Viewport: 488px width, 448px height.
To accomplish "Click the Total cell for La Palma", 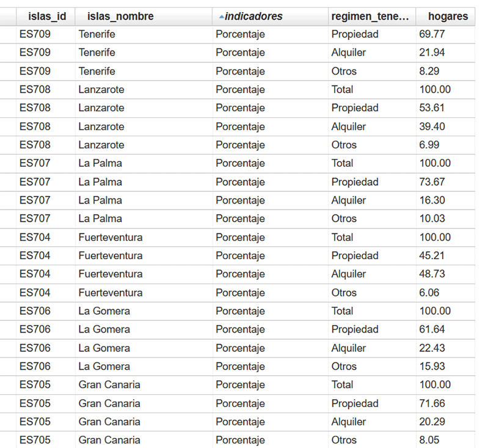I will (x=342, y=163).
